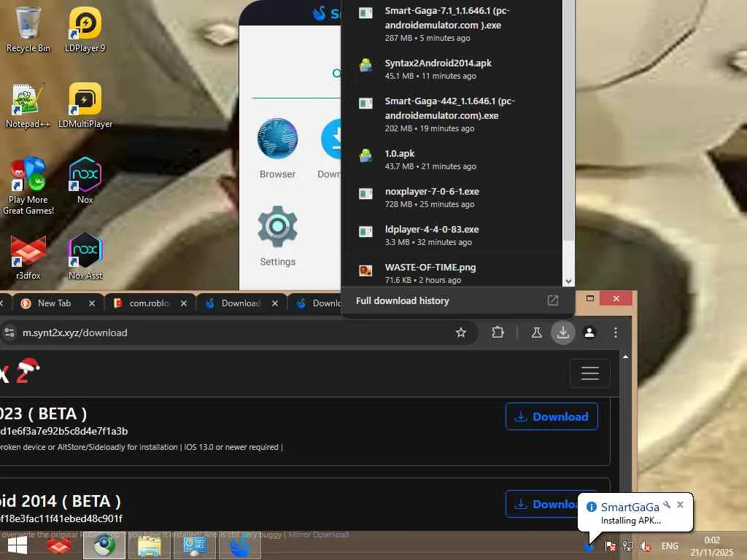Image resolution: width=747 pixels, height=560 pixels.
Task: Open WASTE-OF-TIME.png download entry
Action: click(x=452, y=271)
